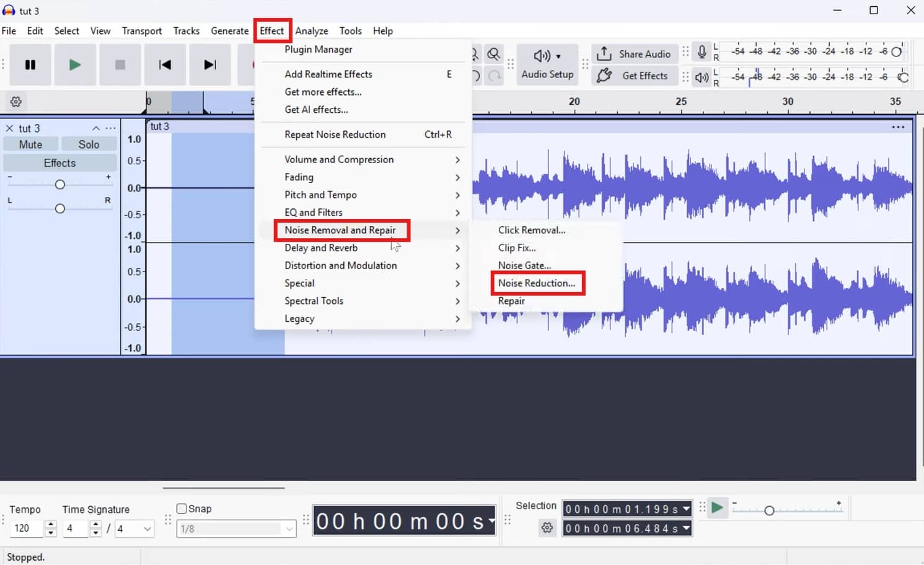Open the Generate menu
This screenshot has height=565, width=924.
click(229, 31)
